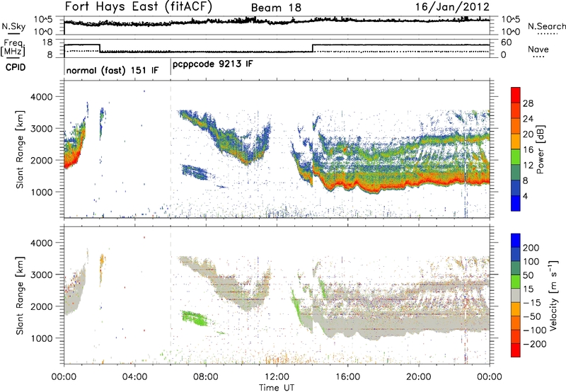This screenshot has width=566, height=392.
Task: Click '20:00' on the time axis
Action: click(419, 377)
